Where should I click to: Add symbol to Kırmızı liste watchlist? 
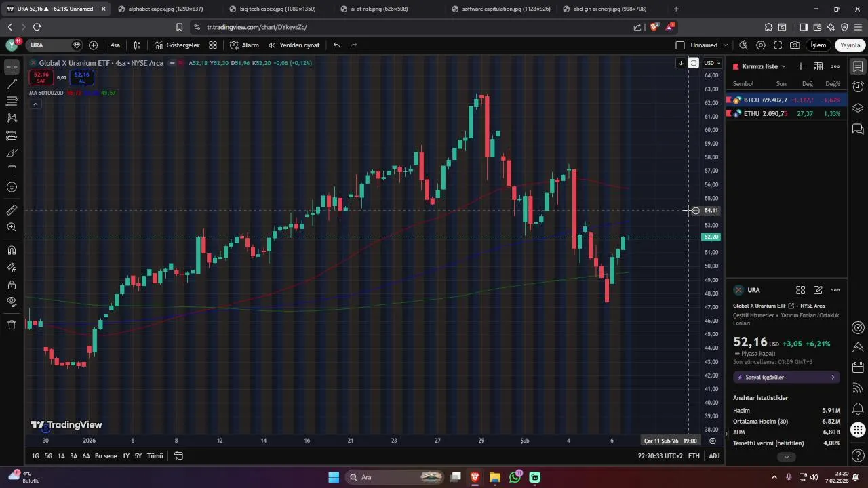pyautogui.click(x=801, y=66)
